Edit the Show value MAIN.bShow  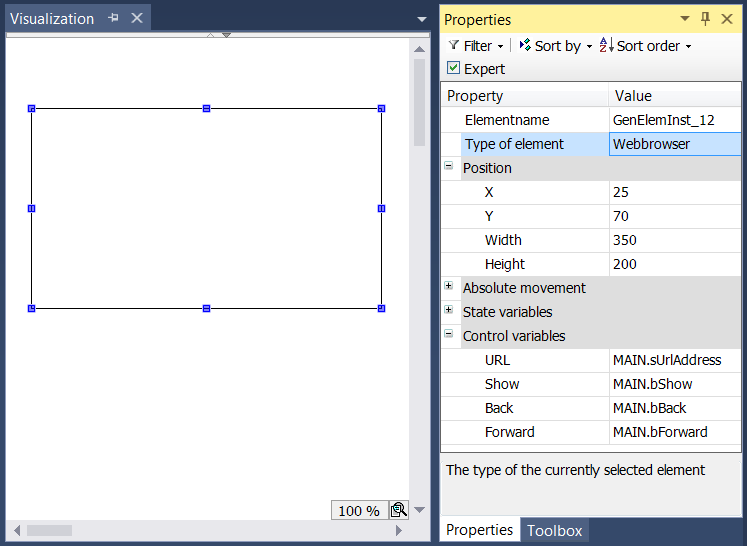pyautogui.click(x=675, y=384)
